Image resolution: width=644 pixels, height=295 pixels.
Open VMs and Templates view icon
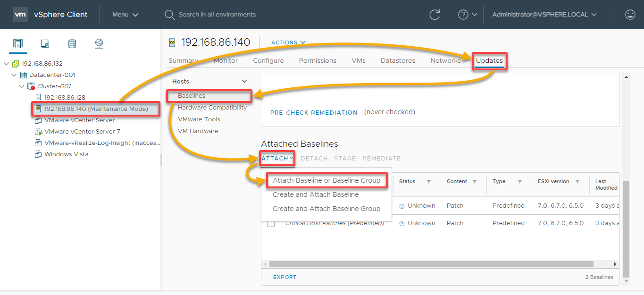pos(45,44)
